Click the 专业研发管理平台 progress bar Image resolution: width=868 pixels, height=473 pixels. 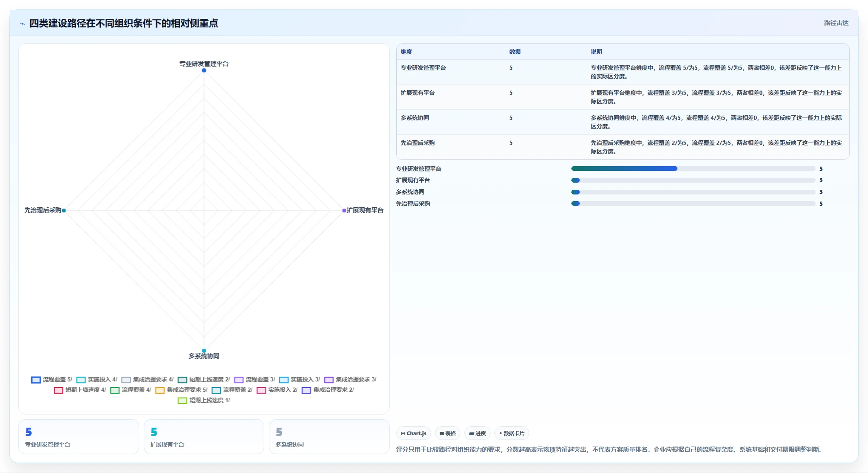point(693,169)
